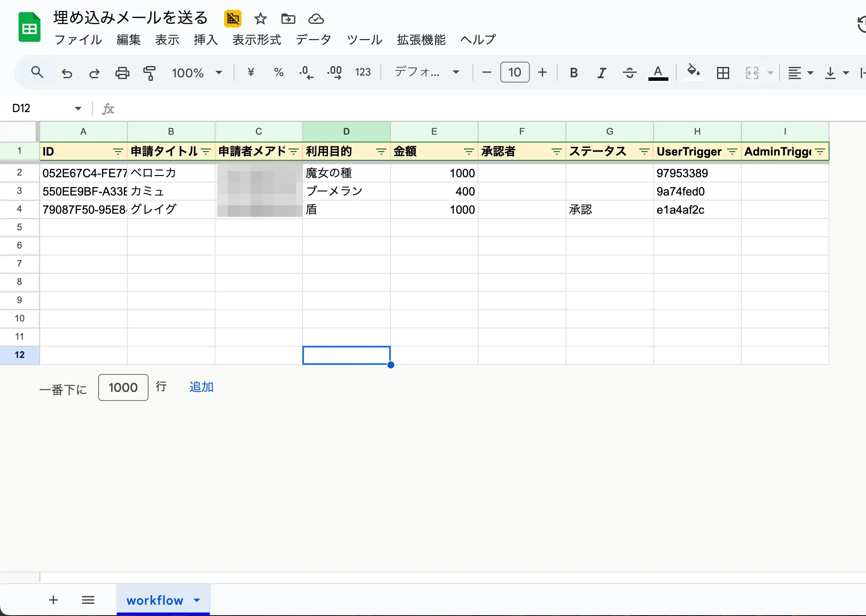This screenshot has height=616, width=866.
Task: Click the font size input box
Action: [515, 73]
